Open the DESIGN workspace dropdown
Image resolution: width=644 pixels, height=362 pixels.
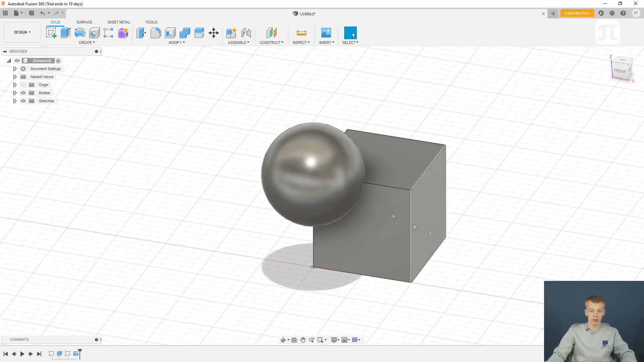[22, 32]
